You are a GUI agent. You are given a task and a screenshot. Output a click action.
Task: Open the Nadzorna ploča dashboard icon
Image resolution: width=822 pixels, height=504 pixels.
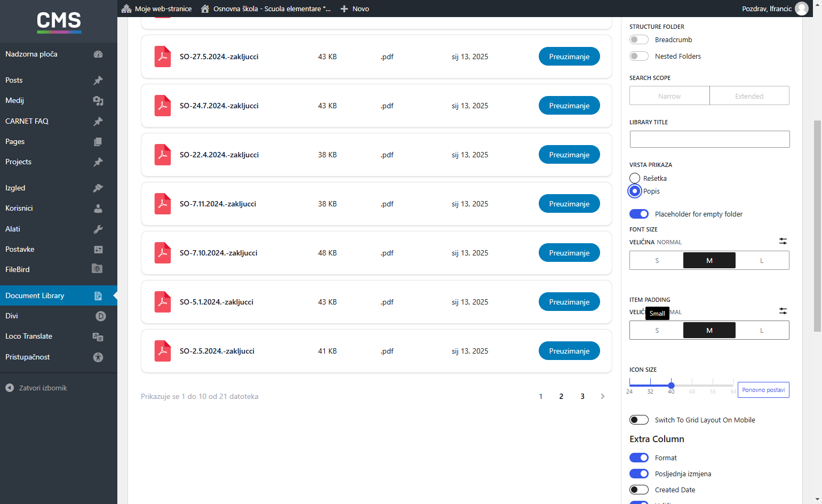pos(98,54)
